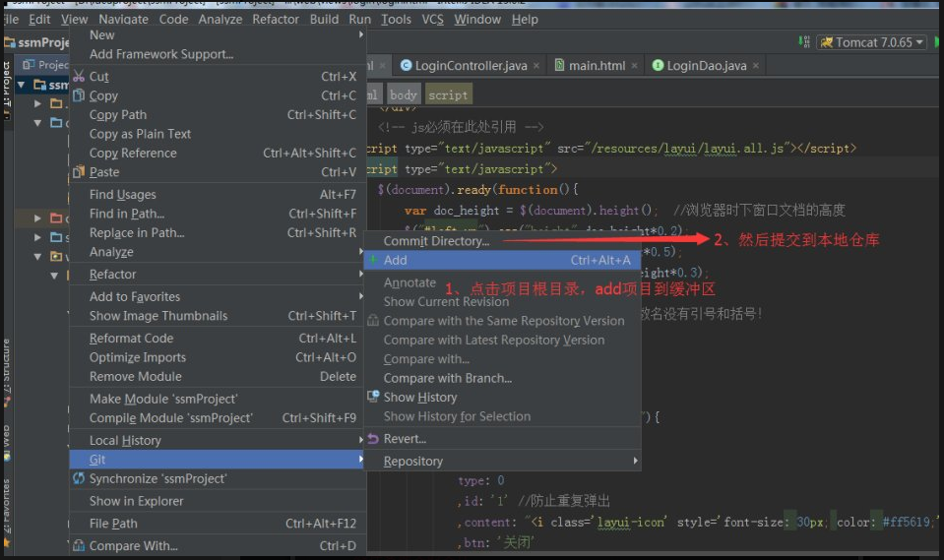Click the ssmProject module icon in navigation bar
The height and width of the screenshot is (560, 944).
10,42
